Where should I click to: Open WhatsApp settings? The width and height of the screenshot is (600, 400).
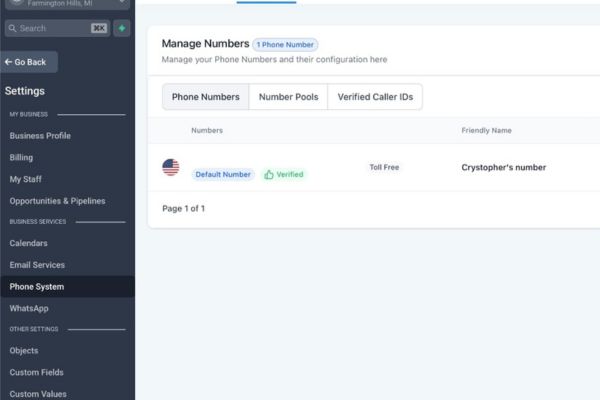(29, 309)
